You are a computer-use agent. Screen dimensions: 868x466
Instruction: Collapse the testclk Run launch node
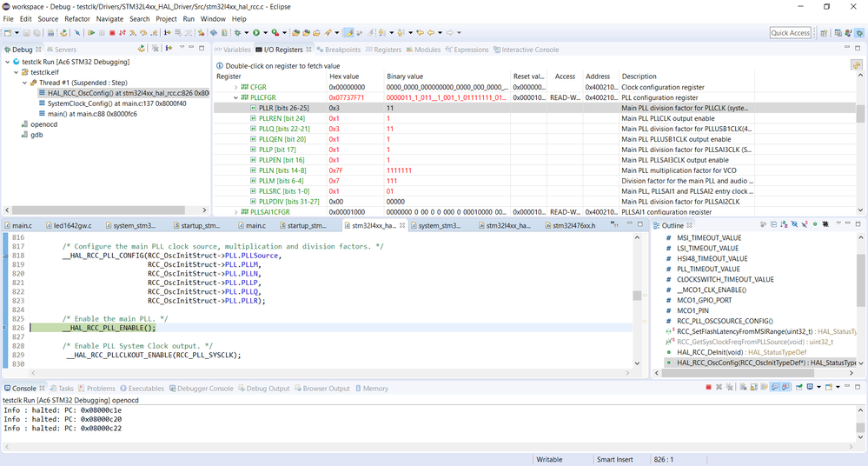(x=7, y=62)
